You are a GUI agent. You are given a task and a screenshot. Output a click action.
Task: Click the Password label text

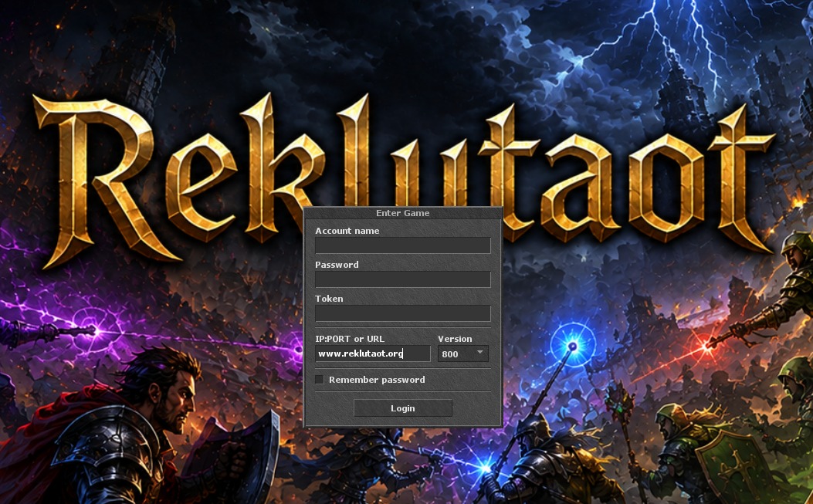pos(337,265)
